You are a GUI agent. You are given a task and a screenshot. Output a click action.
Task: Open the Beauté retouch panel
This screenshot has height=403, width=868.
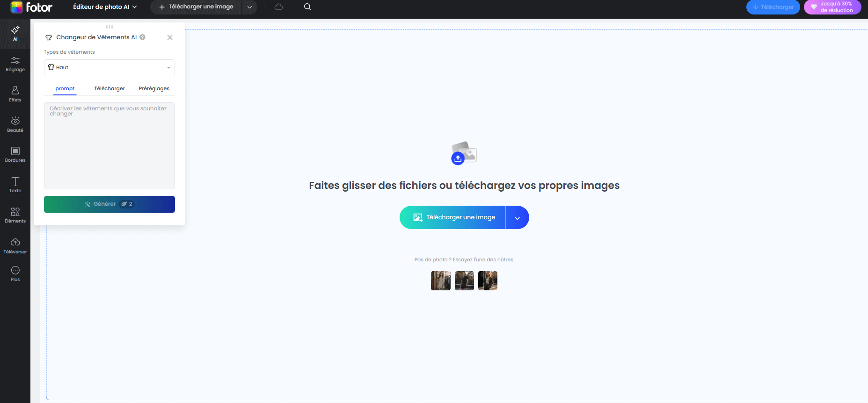15,124
